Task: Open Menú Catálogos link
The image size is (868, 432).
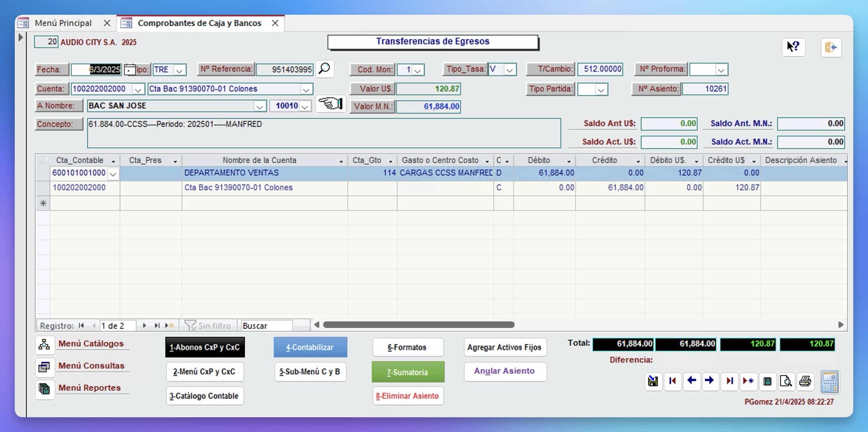Action: pyautogui.click(x=91, y=344)
